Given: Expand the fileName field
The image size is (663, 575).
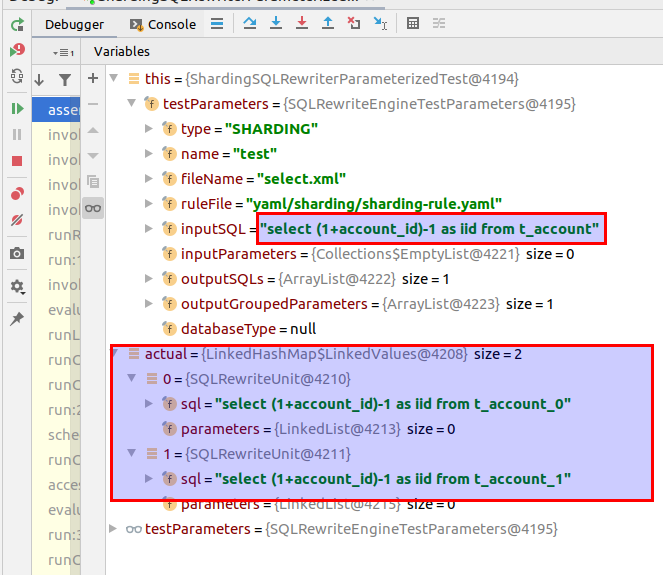Looking at the screenshot, I should click(148, 178).
